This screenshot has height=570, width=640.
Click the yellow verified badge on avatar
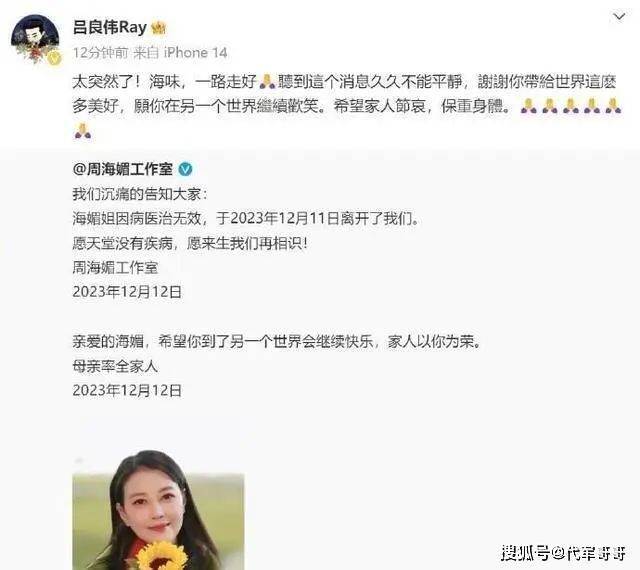pyautogui.click(x=53, y=58)
